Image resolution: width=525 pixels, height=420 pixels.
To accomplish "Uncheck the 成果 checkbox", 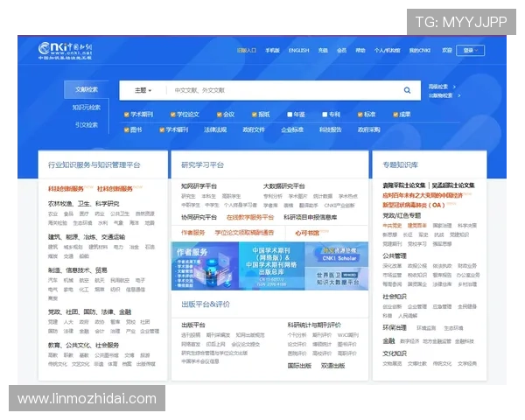I will (395, 115).
